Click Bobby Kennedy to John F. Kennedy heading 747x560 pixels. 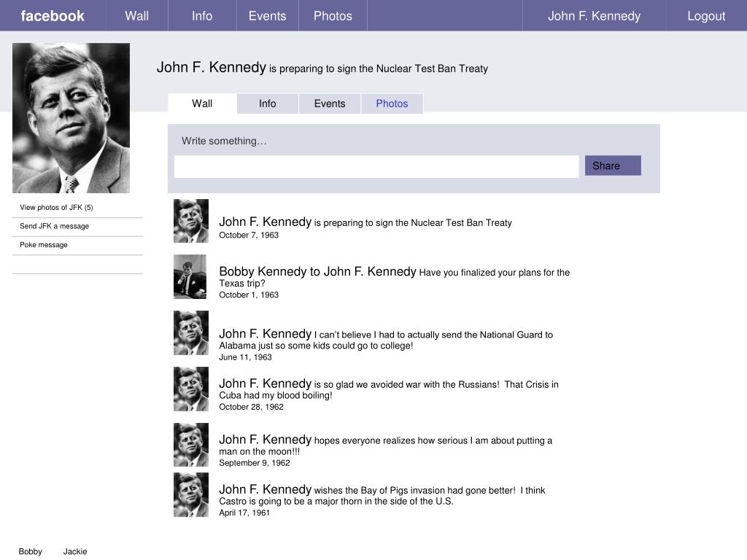click(x=318, y=271)
